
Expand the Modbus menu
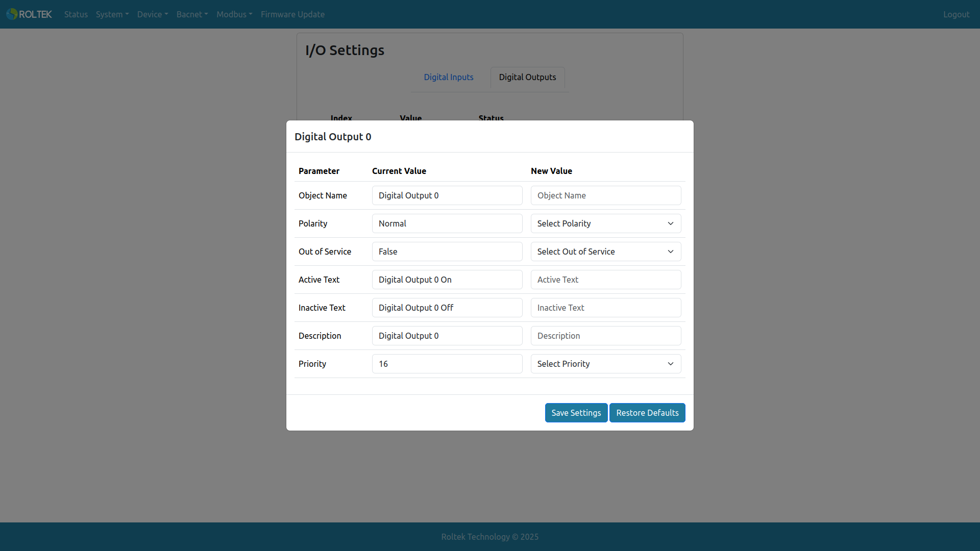point(234,14)
